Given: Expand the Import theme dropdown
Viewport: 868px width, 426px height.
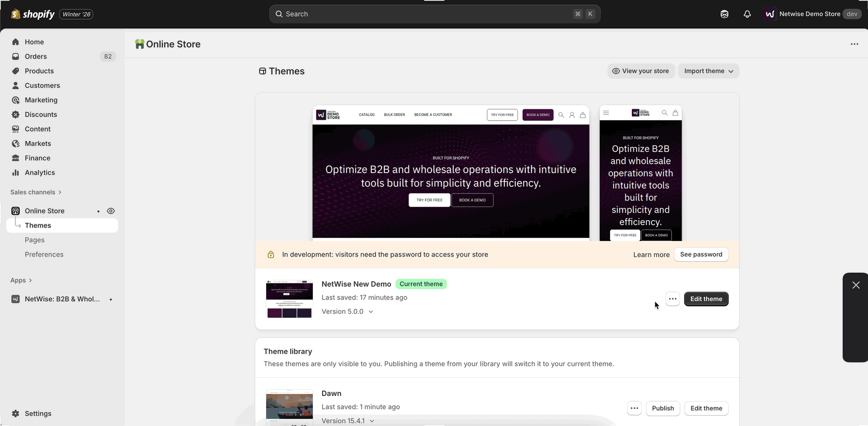Looking at the screenshot, I should pyautogui.click(x=708, y=71).
